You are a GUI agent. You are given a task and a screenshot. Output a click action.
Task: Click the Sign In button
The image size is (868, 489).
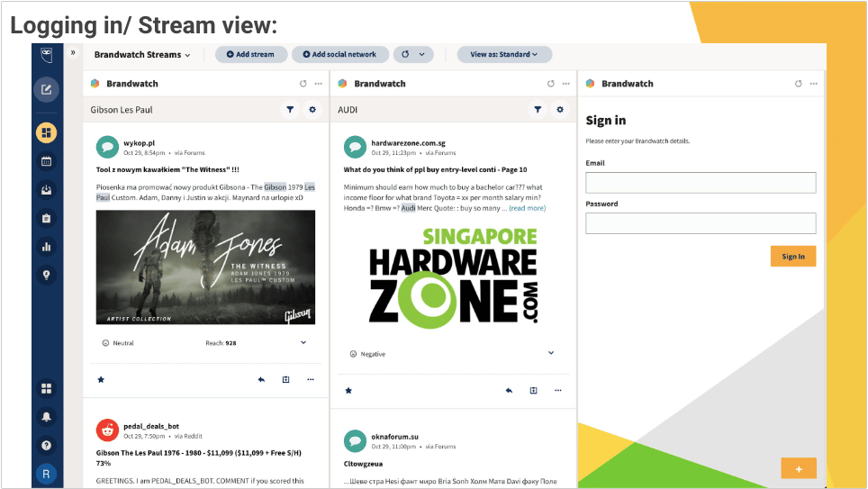coord(792,257)
